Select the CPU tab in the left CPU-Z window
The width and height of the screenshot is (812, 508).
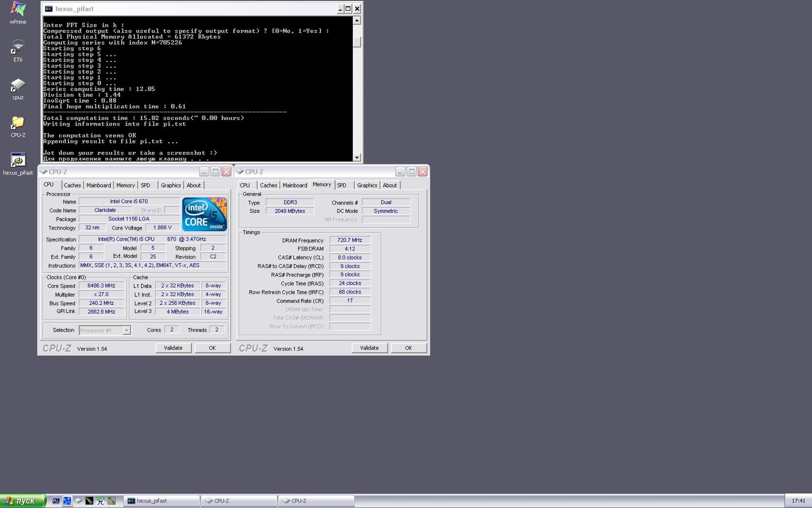pos(49,184)
